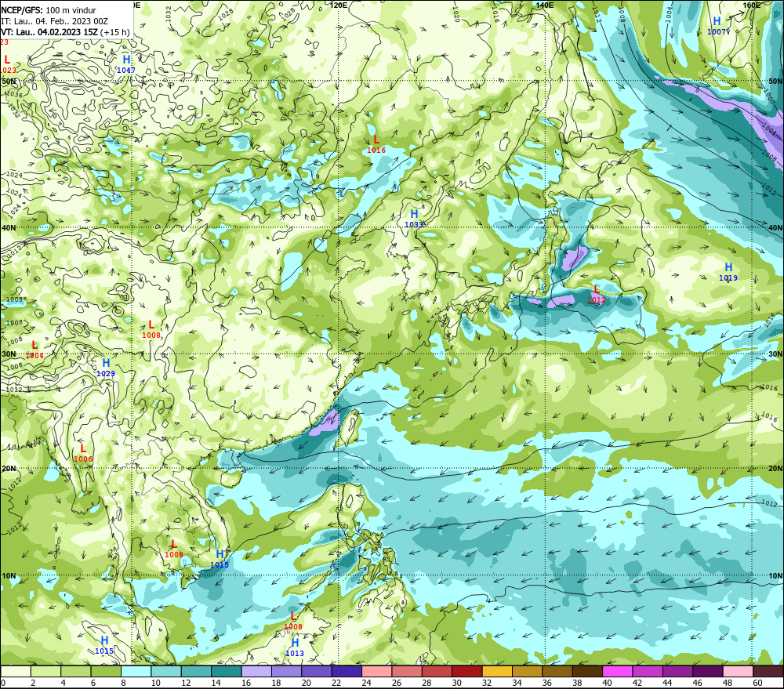Pick the dark brown swatch between 38 and 40
Viewport: 784px width, 689px height.
pos(587,671)
